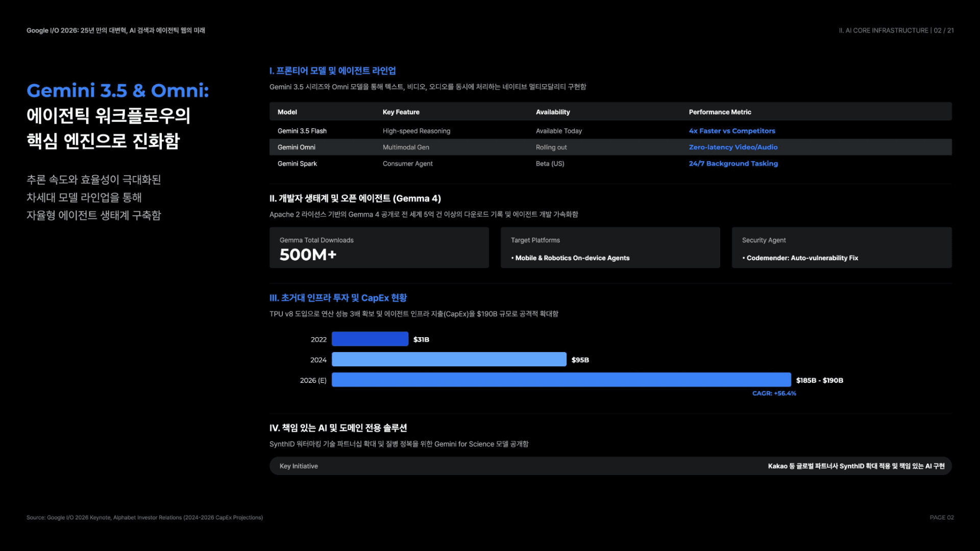
Task: Click the 'Consumer Agent' cell
Action: coord(408,164)
